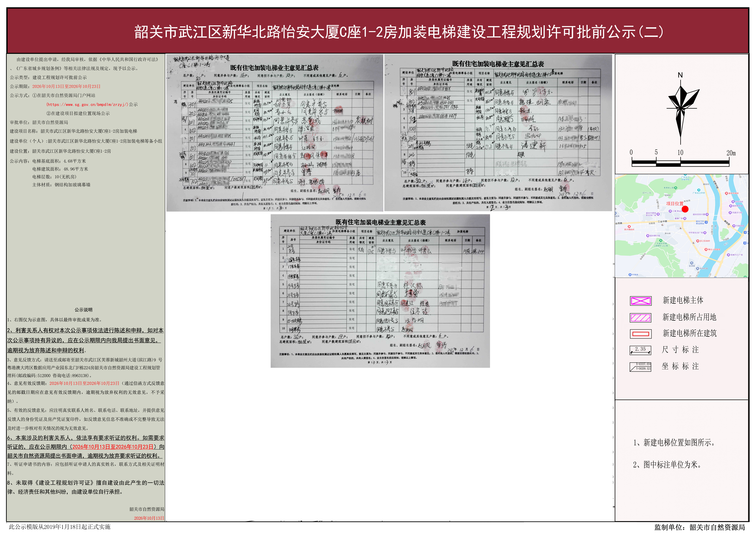Select the legend label 新建电梯所在建筑

[689, 333]
